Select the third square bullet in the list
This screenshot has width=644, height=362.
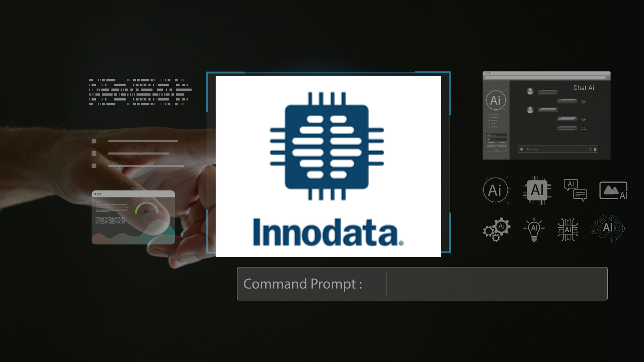(94, 166)
